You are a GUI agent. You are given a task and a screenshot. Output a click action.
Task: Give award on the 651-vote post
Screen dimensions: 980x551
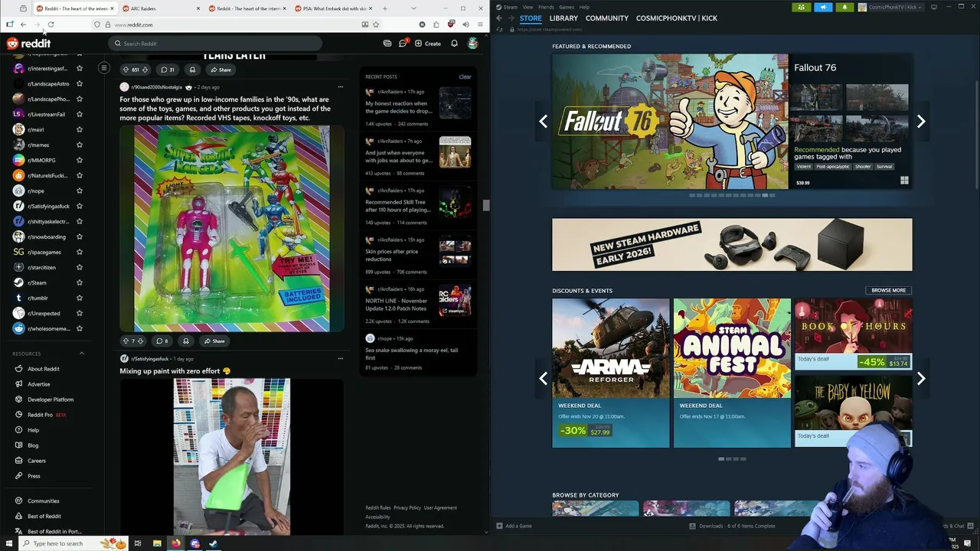[192, 70]
